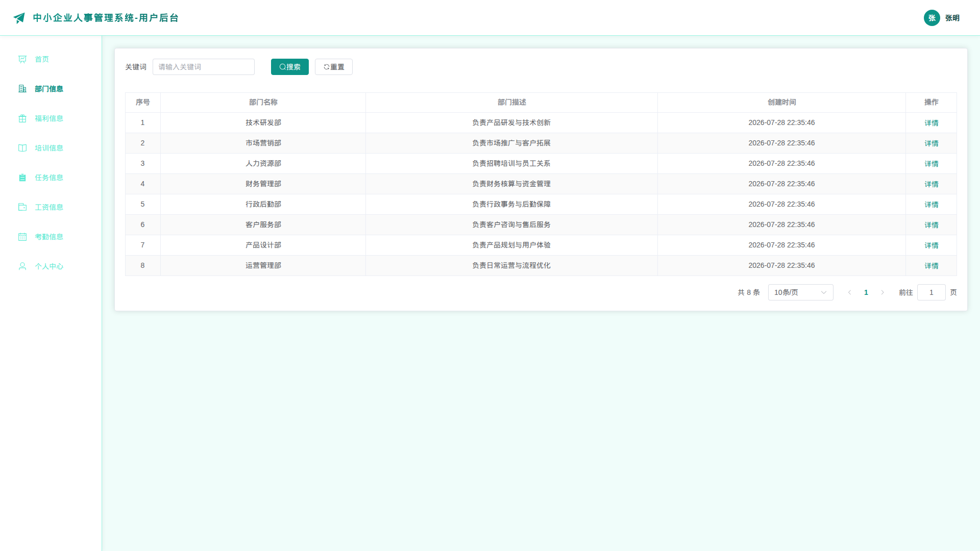This screenshot has width=980, height=551.
Task: Click the 搜索 search button
Action: click(x=290, y=67)
